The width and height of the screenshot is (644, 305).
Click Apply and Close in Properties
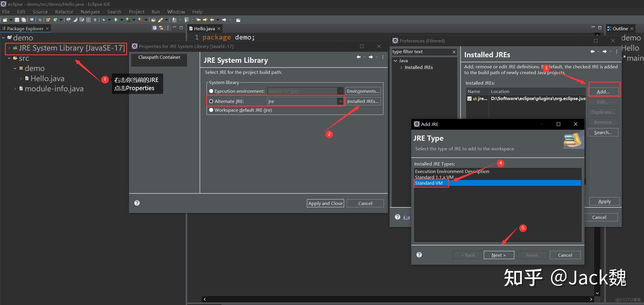[x=325, y=203]
